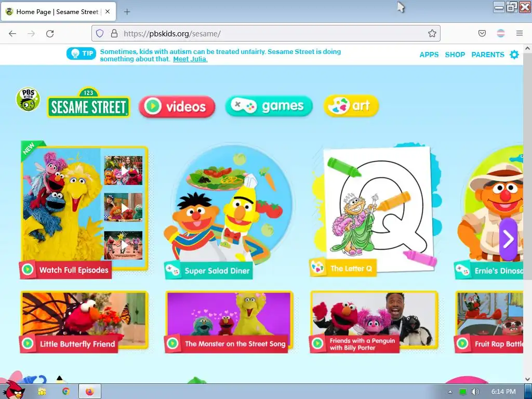The width and height of the screenshot is (532, 399).
Task: Play the second small episode thumbnail
Action: 123,208
